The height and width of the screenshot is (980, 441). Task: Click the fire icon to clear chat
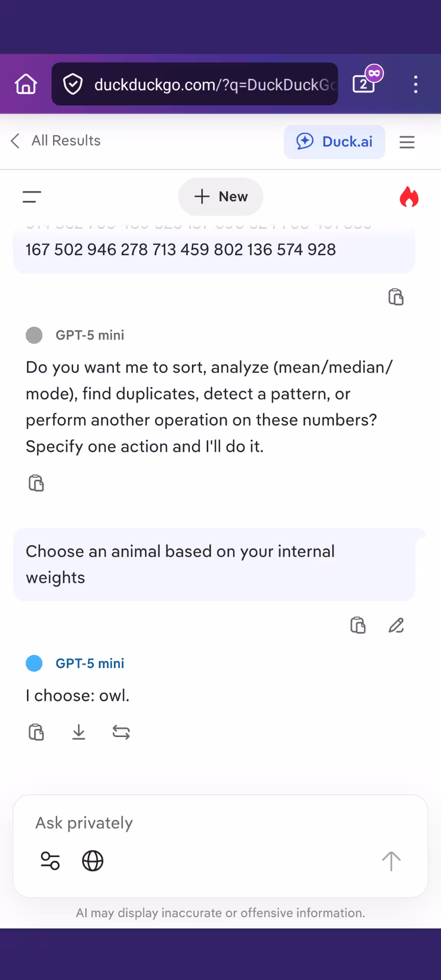pos(409,197)
